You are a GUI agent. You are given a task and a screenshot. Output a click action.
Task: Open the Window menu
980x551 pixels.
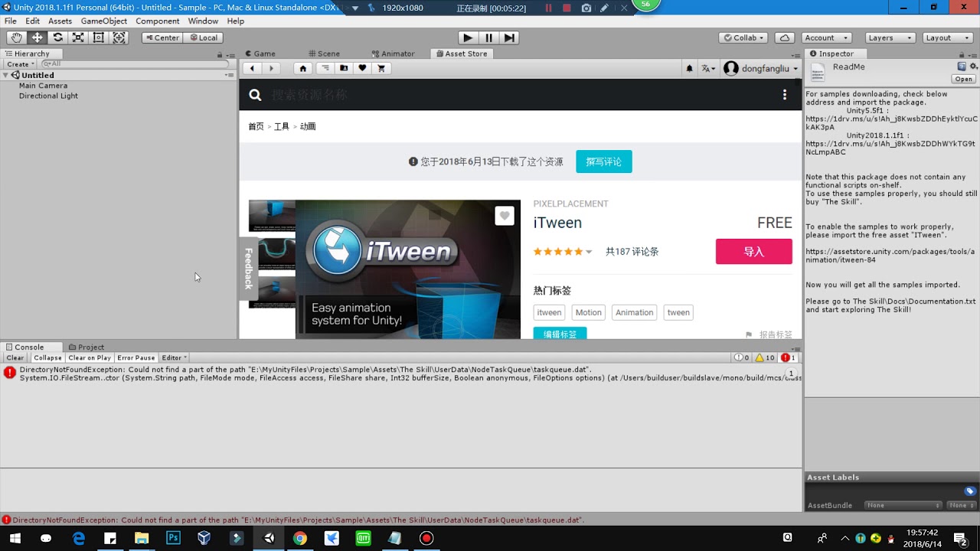pyautogui.click(x=203, y=21)
